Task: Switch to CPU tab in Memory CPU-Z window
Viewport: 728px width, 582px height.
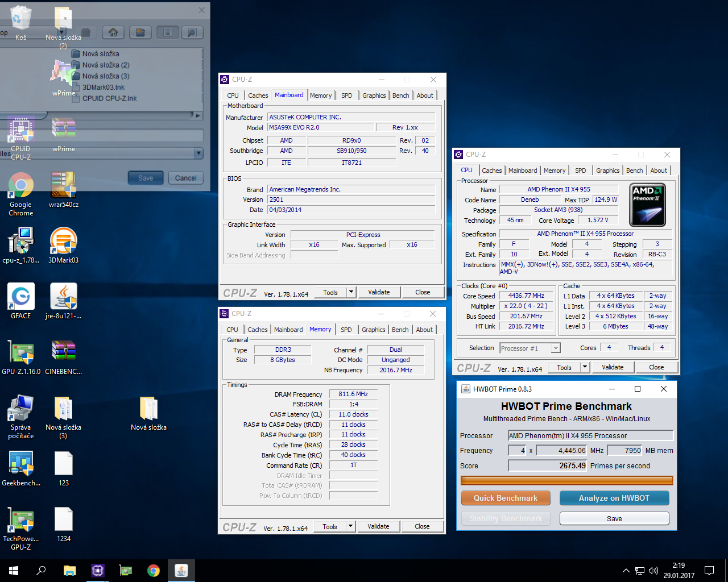Action: click(232, 330)
